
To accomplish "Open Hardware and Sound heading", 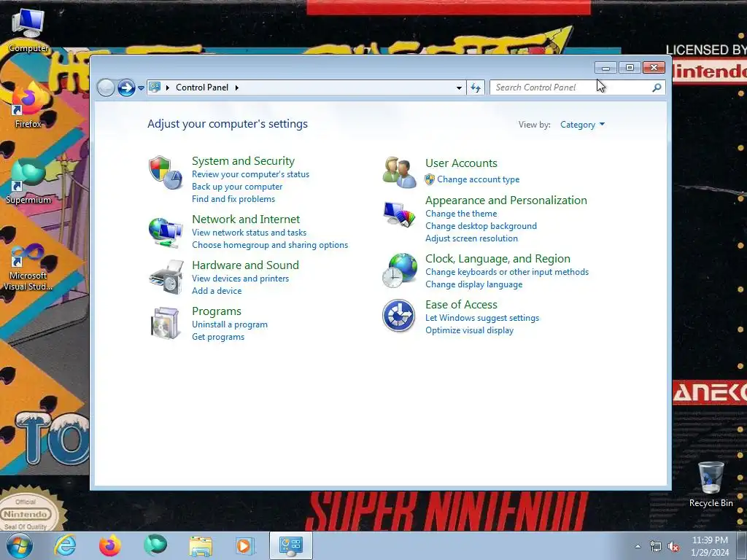I will [x=245, y=265].
